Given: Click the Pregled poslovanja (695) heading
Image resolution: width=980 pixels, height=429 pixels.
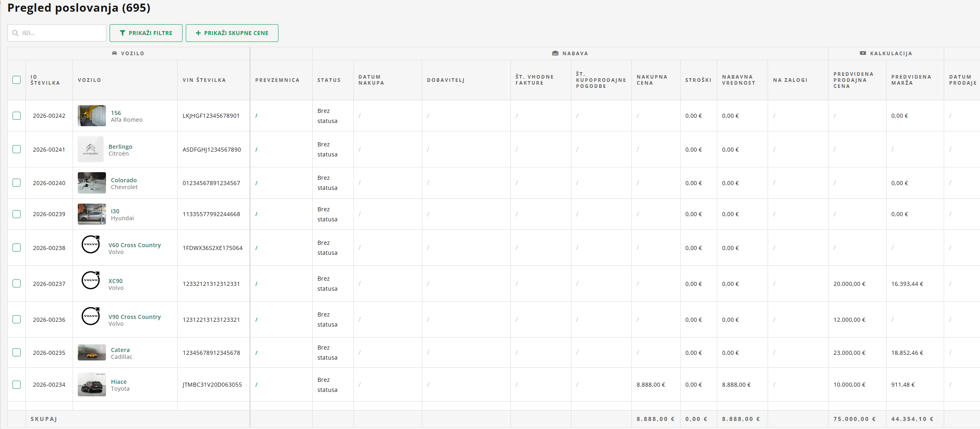Looking at the screenshot, I should [79, 8].
